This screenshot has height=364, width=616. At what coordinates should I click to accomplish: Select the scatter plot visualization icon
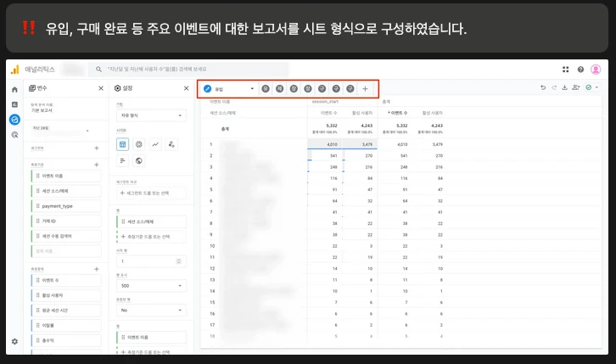(171, 144)
